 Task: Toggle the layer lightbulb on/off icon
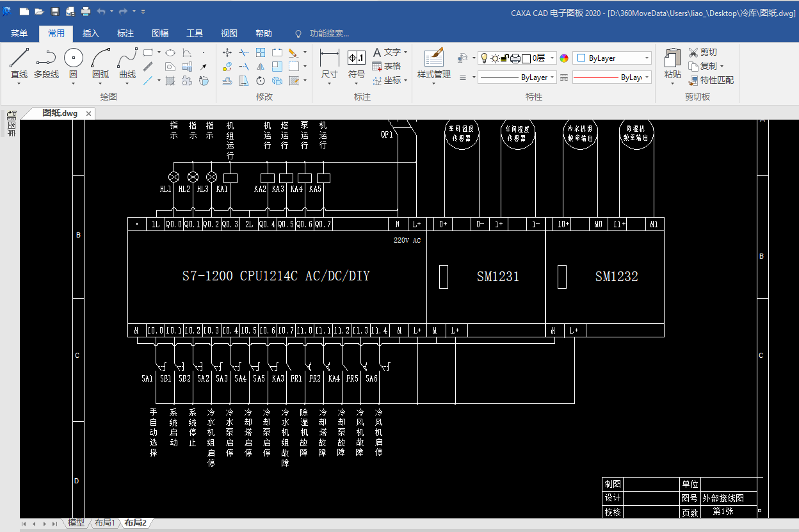(484, 58)
